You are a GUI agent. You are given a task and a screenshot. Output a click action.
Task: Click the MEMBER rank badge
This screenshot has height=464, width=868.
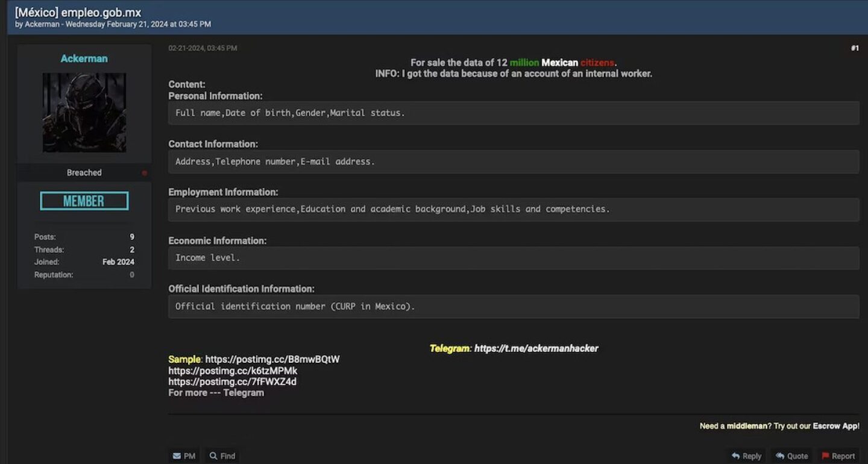click(x=84, y=201)
